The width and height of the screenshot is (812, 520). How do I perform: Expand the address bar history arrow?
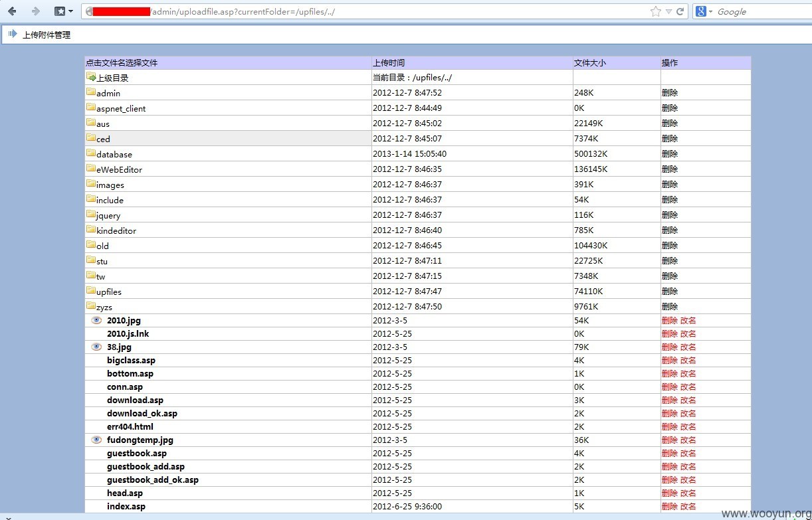pos(669,11)
